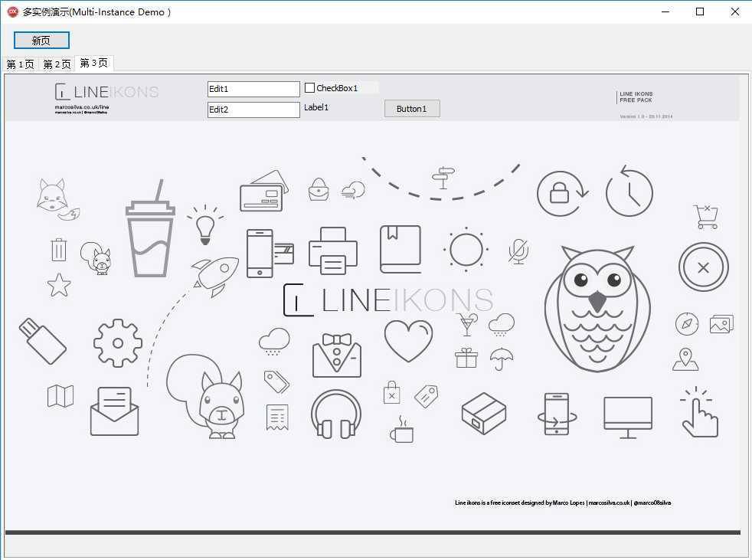
Task: Click the large owl icon
Action: tap(597, 309)
